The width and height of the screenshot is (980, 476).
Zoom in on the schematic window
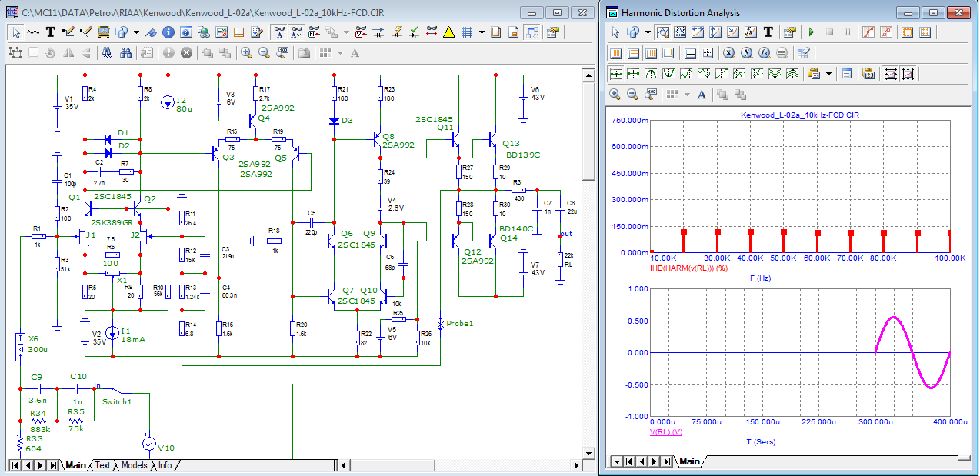(x=246, y=53)
